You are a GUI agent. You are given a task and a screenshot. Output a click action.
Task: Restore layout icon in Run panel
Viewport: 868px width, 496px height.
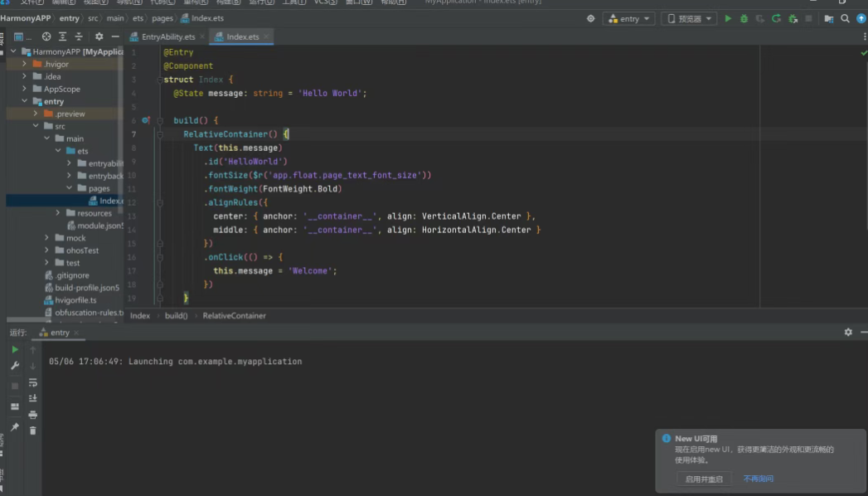click(x=15, y=406)
